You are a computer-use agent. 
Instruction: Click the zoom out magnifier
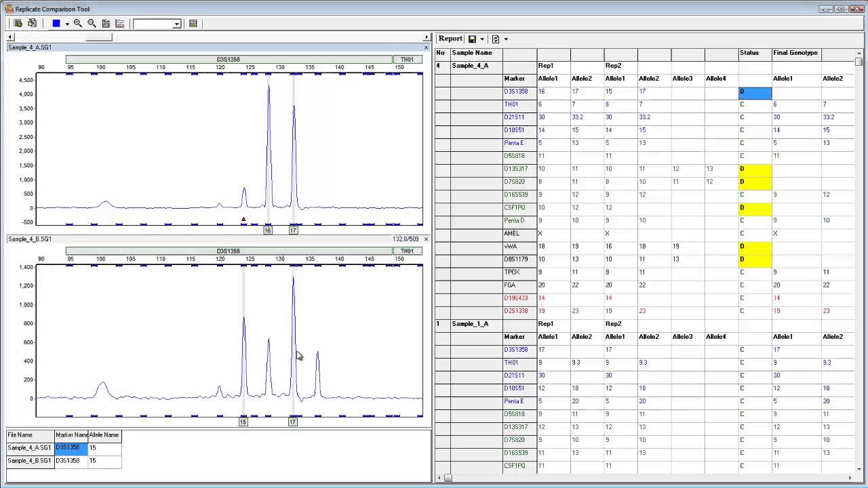point(92,23)
